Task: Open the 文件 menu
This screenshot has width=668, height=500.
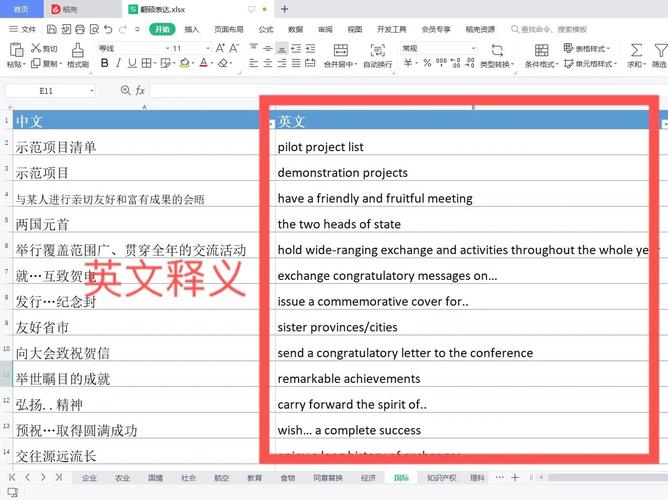Action: click(23, 29)
